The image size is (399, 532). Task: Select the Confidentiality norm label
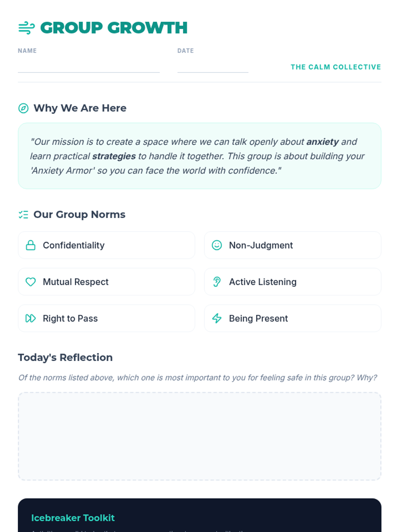point(74,245)
